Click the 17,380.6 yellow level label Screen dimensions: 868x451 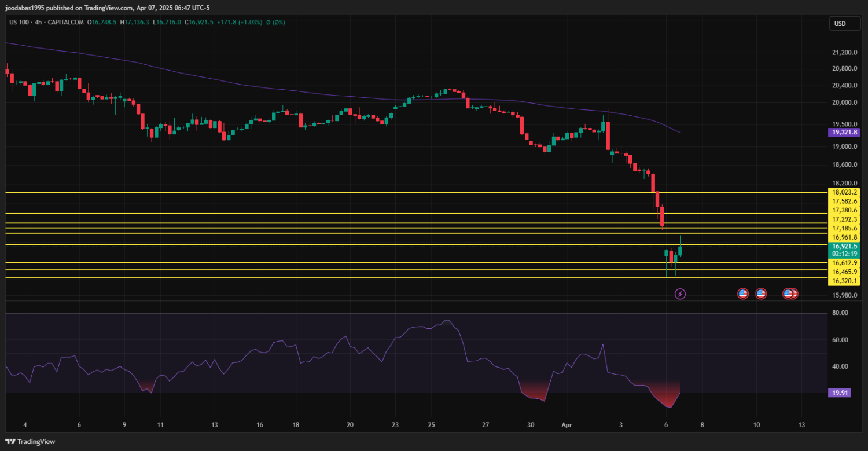[x=844, y=210]
